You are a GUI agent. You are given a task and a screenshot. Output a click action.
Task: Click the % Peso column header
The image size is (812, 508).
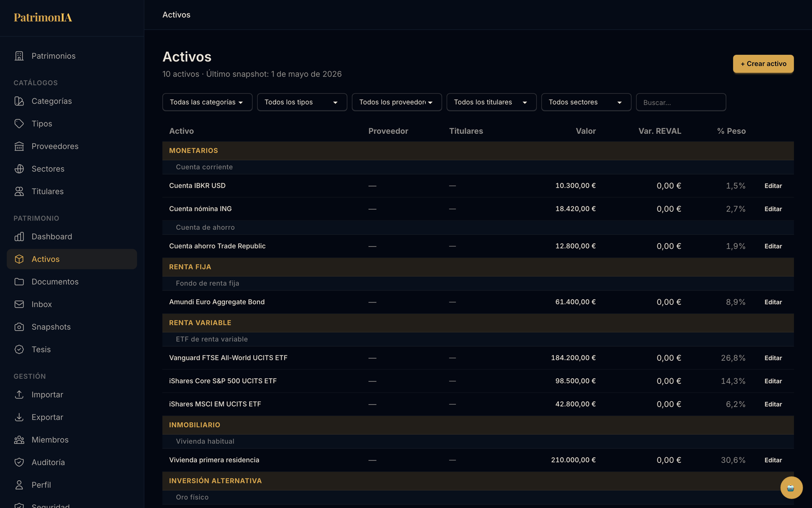point(731,131)
